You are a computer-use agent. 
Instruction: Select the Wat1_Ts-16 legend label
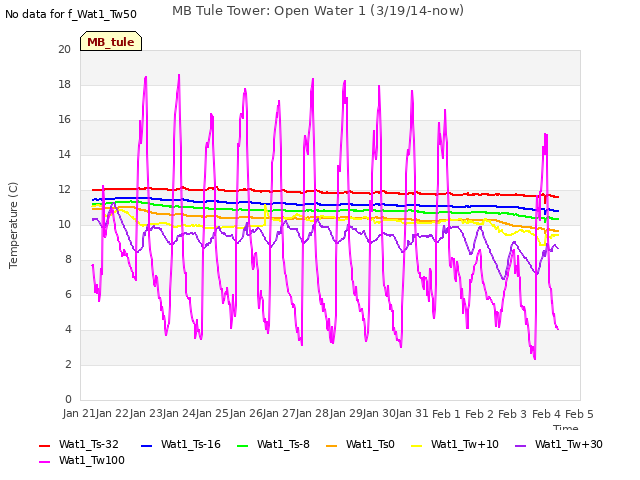(x=191, y=444)
